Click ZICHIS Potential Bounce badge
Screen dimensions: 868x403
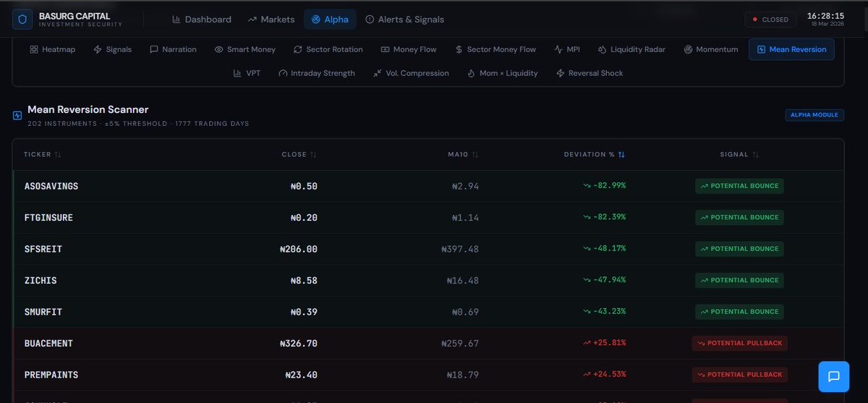tap(739, 280)
